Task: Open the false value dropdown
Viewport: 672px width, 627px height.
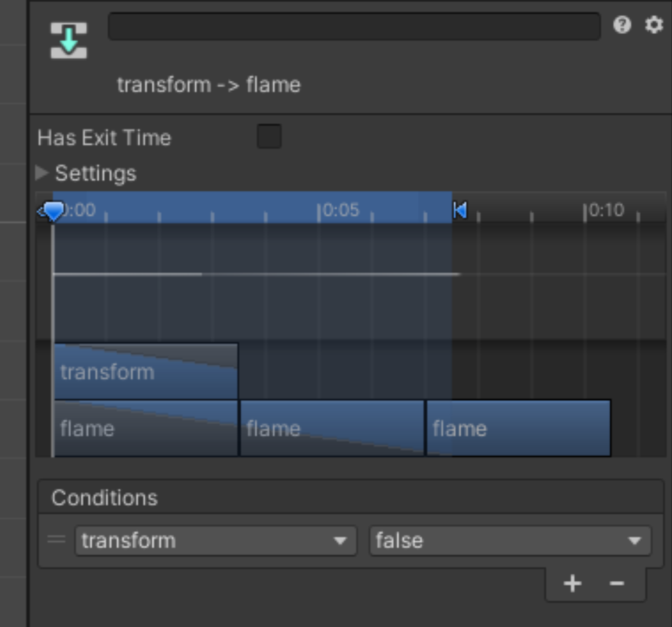Action: click(510, 540)
